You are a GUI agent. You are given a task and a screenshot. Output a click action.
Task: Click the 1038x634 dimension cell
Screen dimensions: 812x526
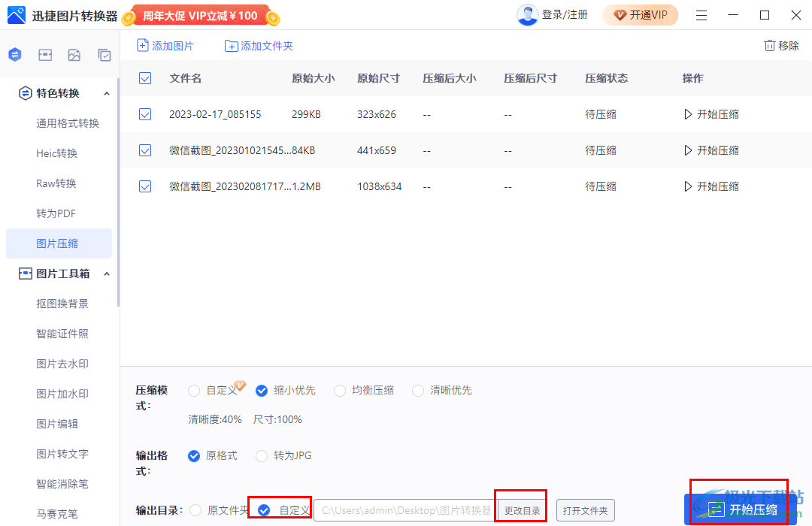(379, 186)
